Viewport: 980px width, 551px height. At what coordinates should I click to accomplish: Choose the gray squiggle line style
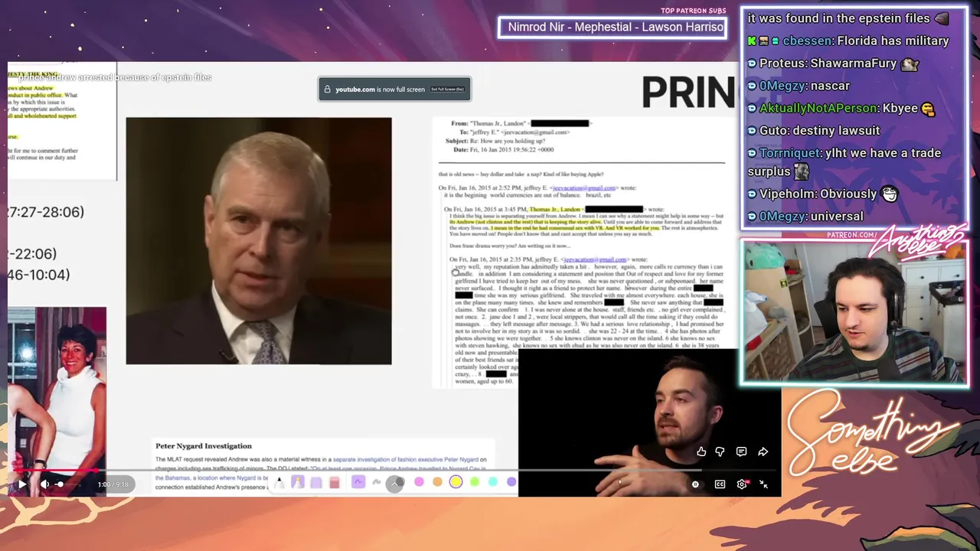point(376,481)
